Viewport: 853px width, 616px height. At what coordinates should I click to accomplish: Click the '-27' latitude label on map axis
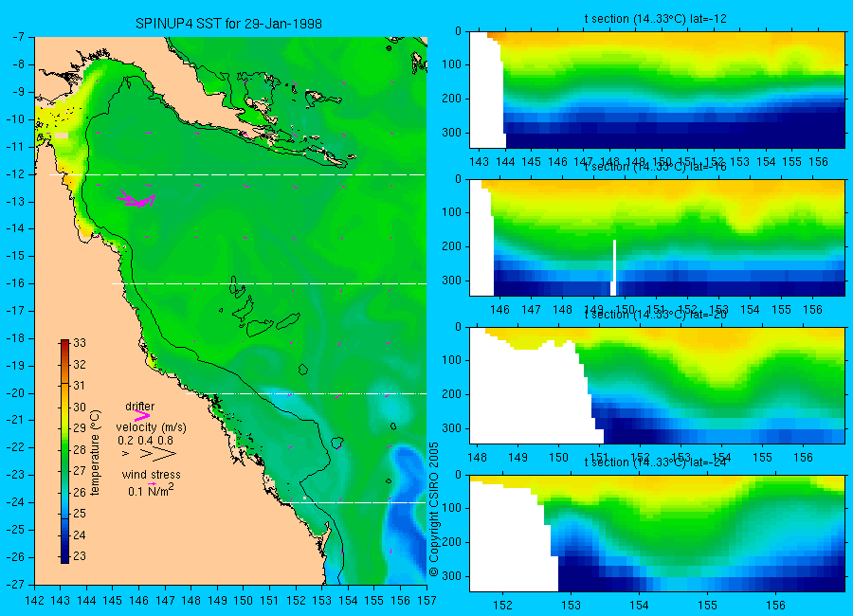15,584
